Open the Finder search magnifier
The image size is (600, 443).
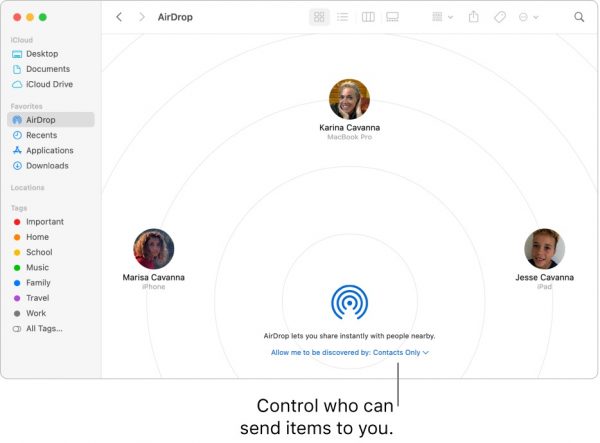click(579, 17)
